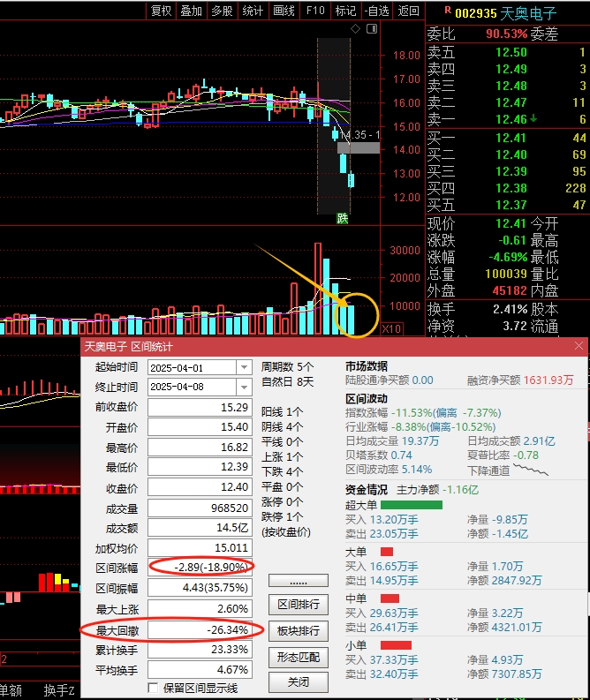The image size is (590, 700).
Task: Click the 融资净买额 1631.93万 value
Action: pos(548,380)
